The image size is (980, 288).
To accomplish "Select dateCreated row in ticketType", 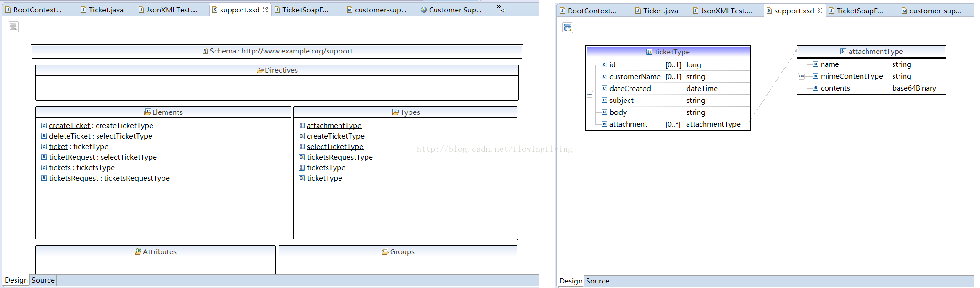I will (x=675, y=89).
